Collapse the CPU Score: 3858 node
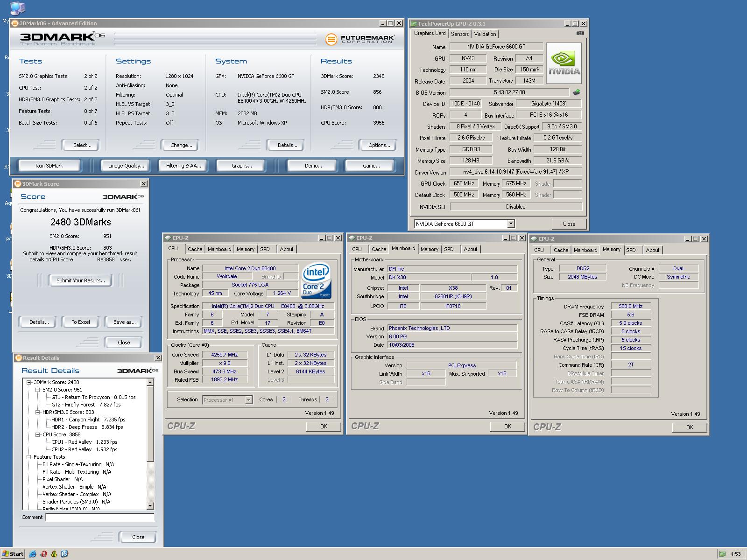The image size is (747, 560). coord(38,434)
